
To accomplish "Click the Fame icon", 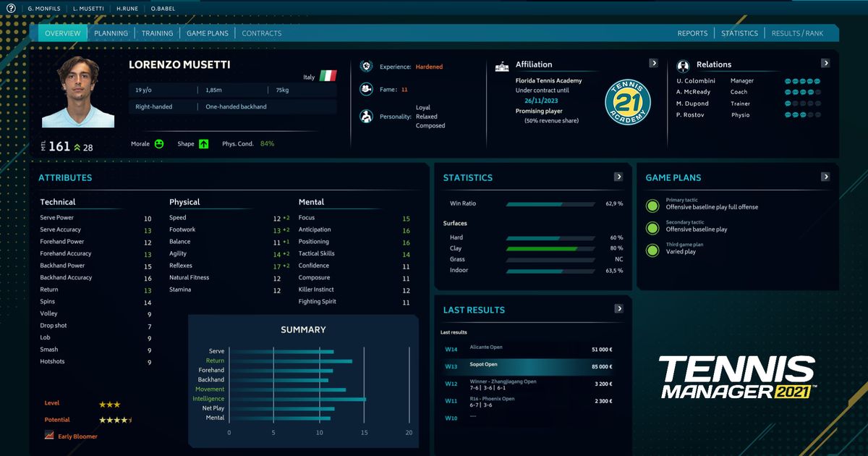I will click(367, 90).
